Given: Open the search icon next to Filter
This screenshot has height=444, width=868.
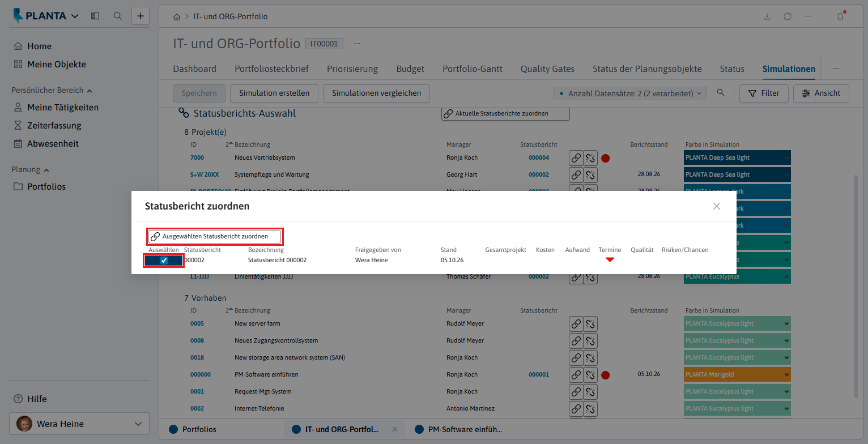Looking at the screenshot, I should 721,93.
